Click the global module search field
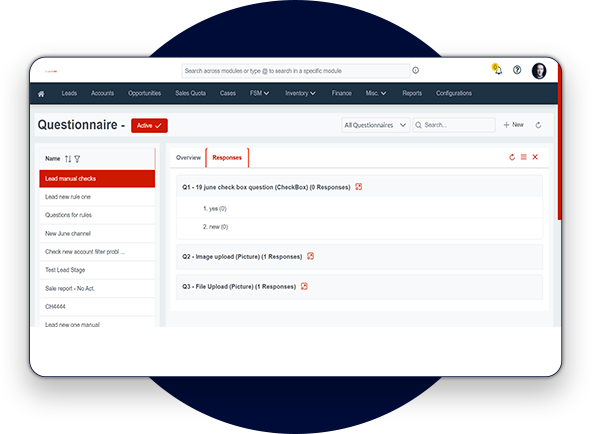The width and height of the screenshot is (592, 434). 296,71
